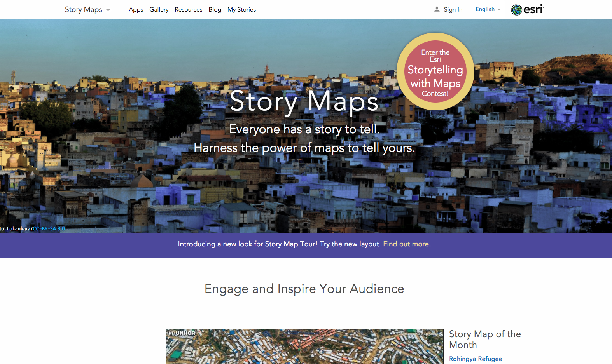Click the Story Map of the Month heading
Image resolution: width=612 pixels, height=364 pixels.
click(485, 340)
